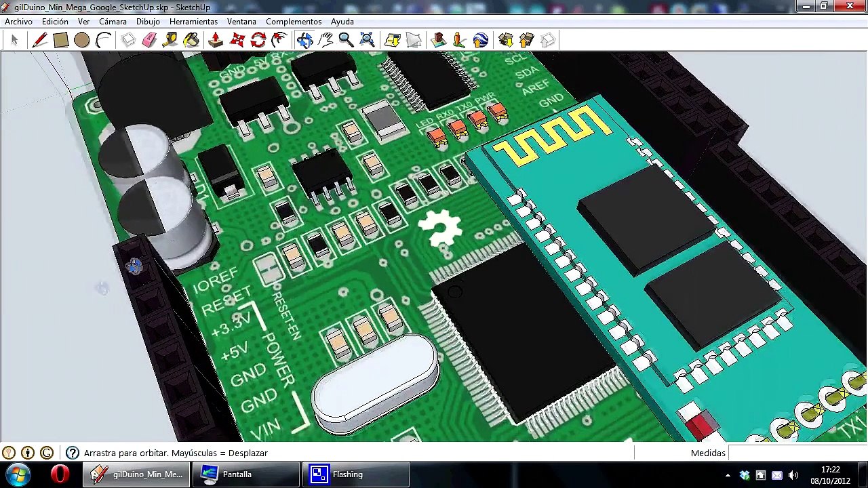
Task: Choose the Select arrow tool
Action: click(14, 40)
